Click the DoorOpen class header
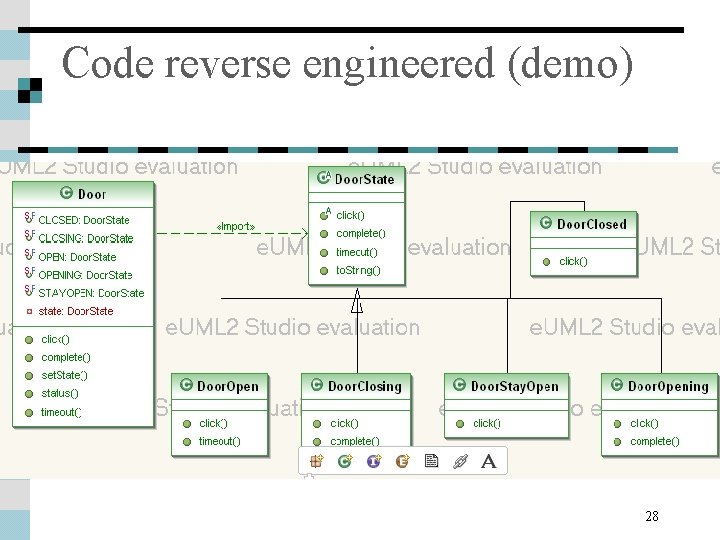 [219, 386]
